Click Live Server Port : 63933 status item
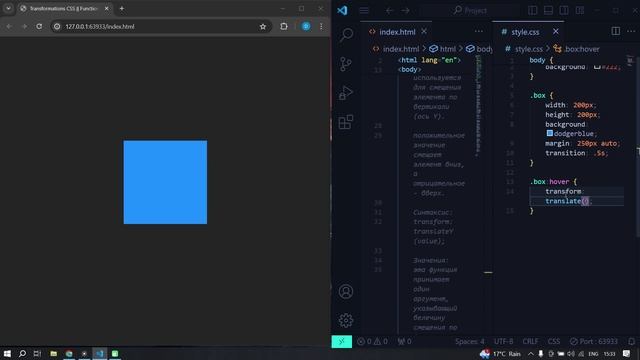Viewport: 640px width, 360px height. pos(593,341)
